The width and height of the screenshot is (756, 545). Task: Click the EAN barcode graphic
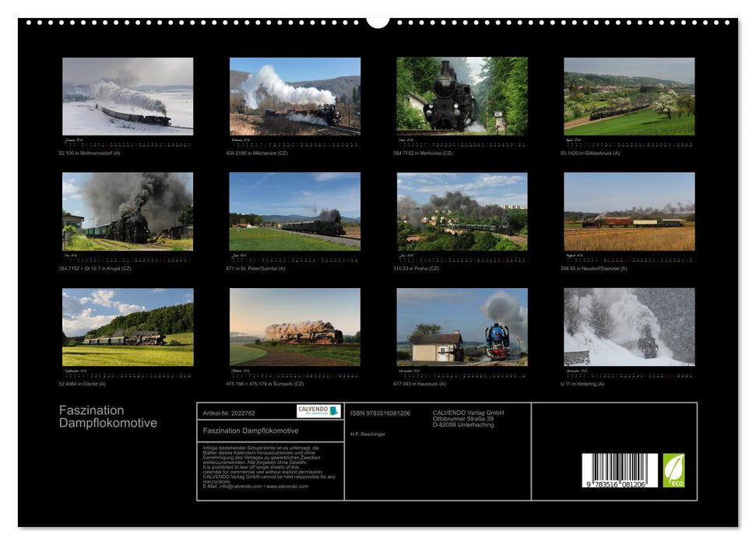pyautogui.click(x=619, y=469)
